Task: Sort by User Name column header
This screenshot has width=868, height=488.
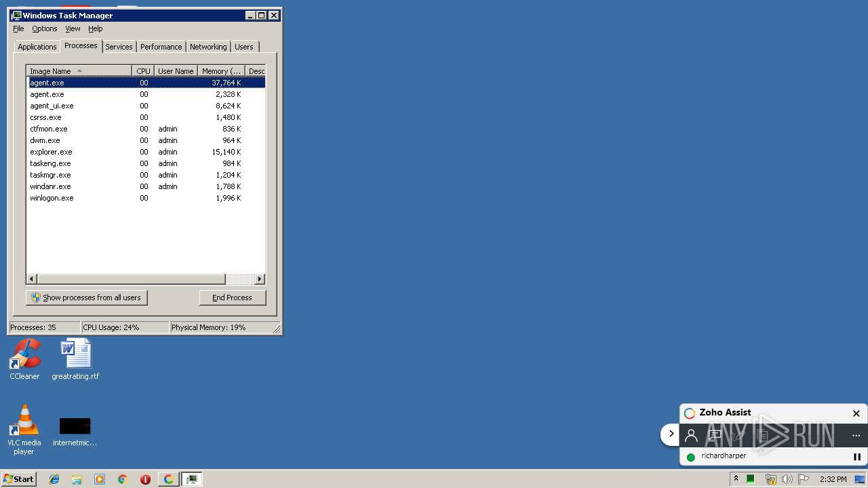Action: coord(176,71)
